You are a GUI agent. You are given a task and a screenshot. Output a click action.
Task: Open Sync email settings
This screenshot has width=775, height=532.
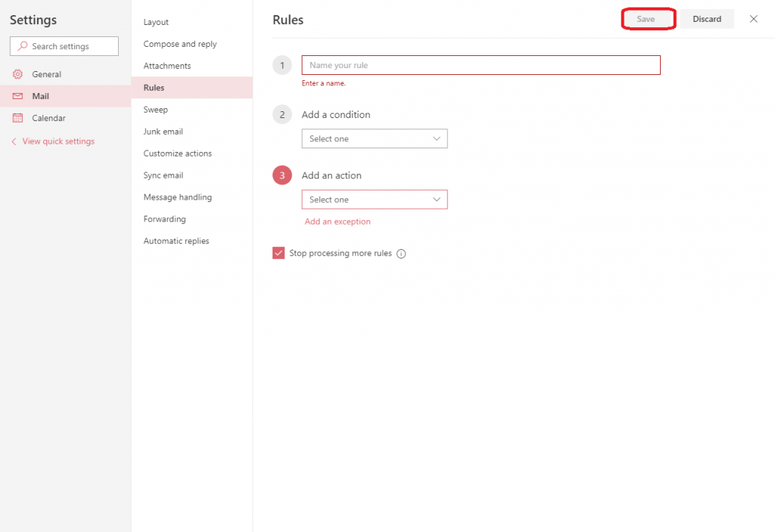point(191,175)
